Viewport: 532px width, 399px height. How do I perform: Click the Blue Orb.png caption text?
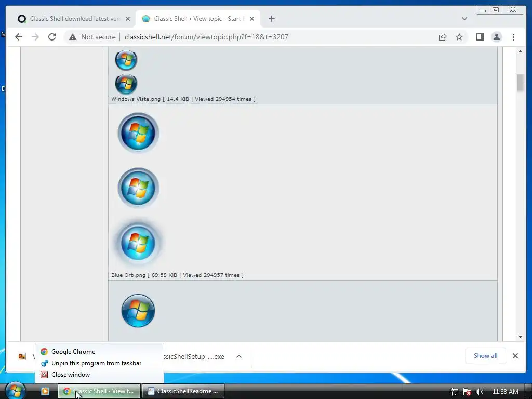click(177, 275)
